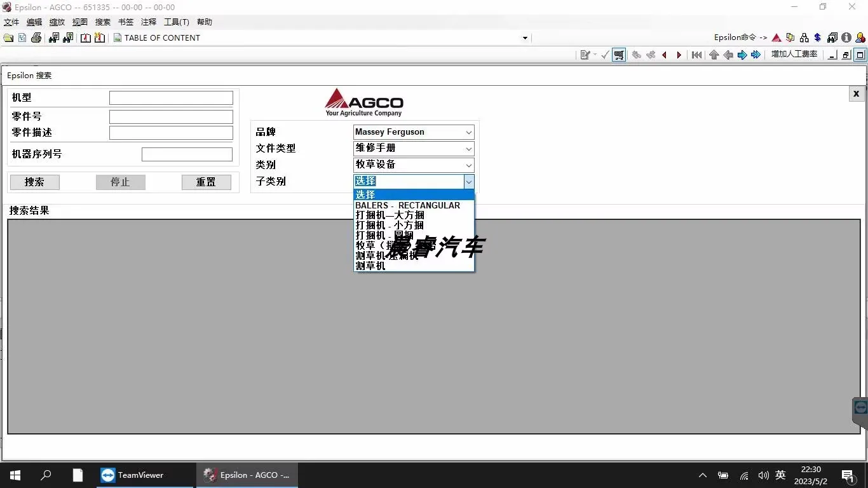Click the 停止 button
The height and width of the screenshot is (488, 868).
click(x=121, y=182)
